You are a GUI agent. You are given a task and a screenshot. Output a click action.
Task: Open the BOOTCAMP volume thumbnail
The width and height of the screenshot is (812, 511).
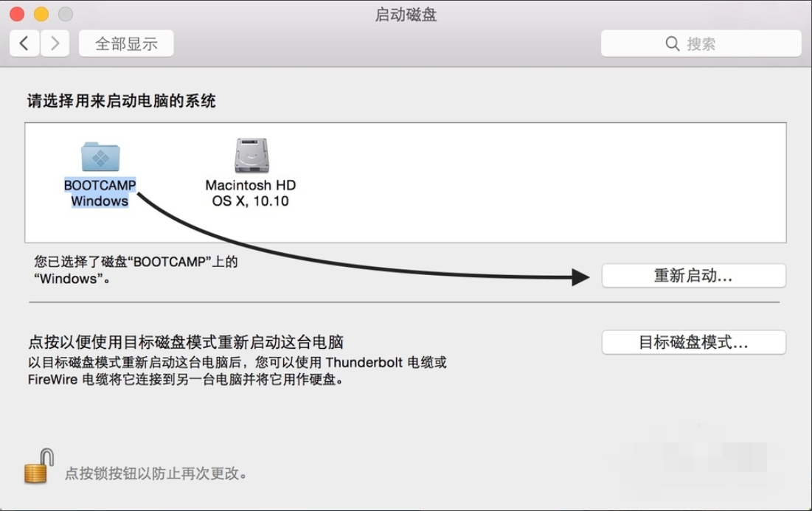[x=99, y=157]
